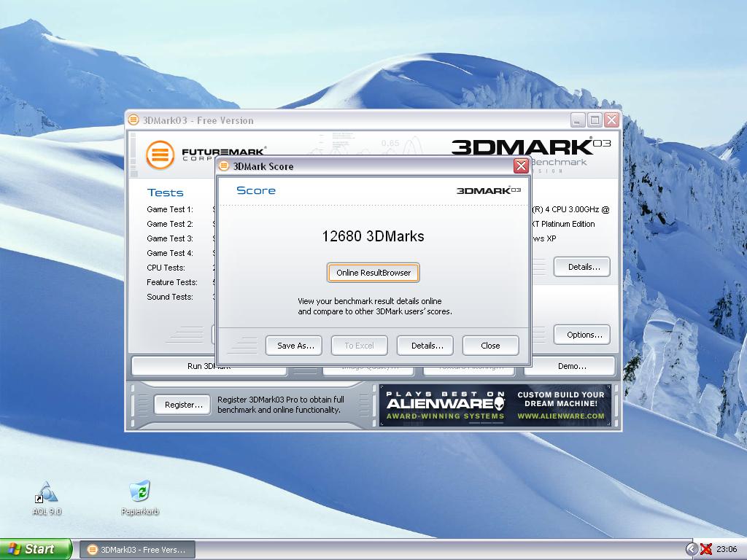Click the red X network tray icon
747x560 pixels.
706,550
